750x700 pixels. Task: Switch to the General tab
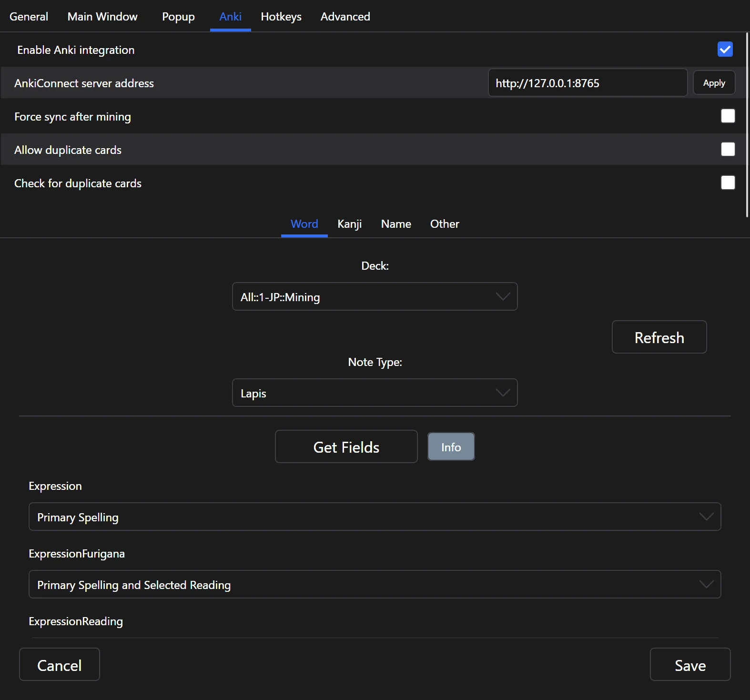(29, 17)
